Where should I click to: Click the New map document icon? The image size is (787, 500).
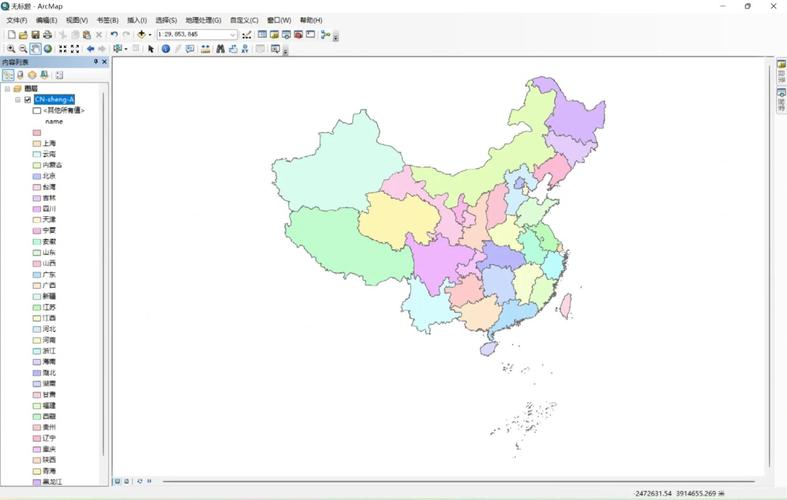point(11,35)
